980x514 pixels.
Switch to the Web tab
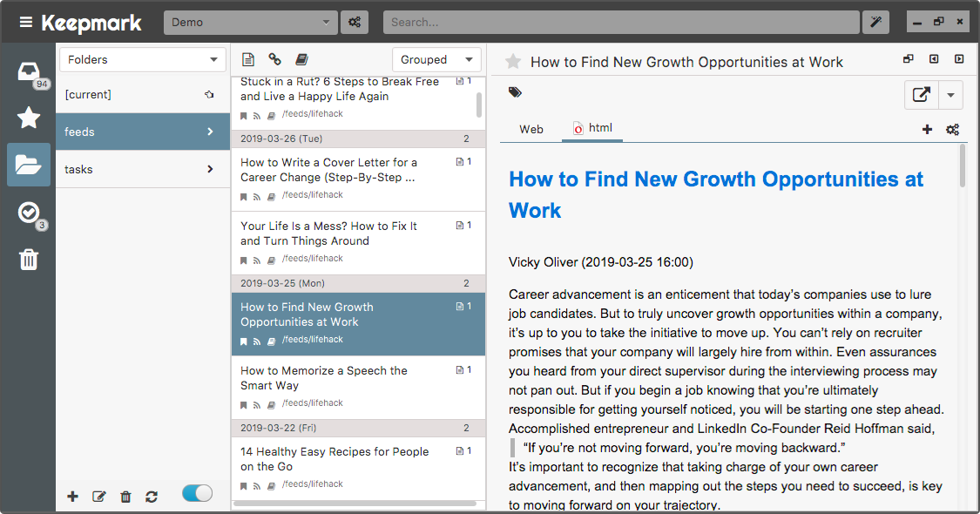[531, 130]
